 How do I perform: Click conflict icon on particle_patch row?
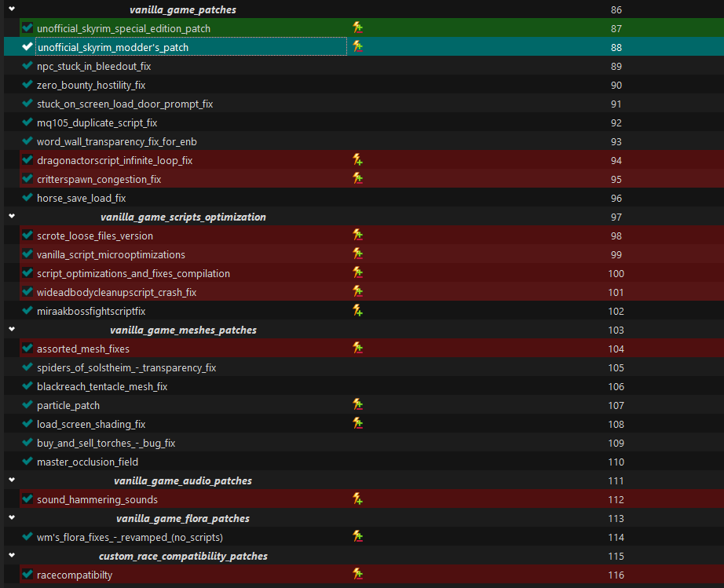357,405
